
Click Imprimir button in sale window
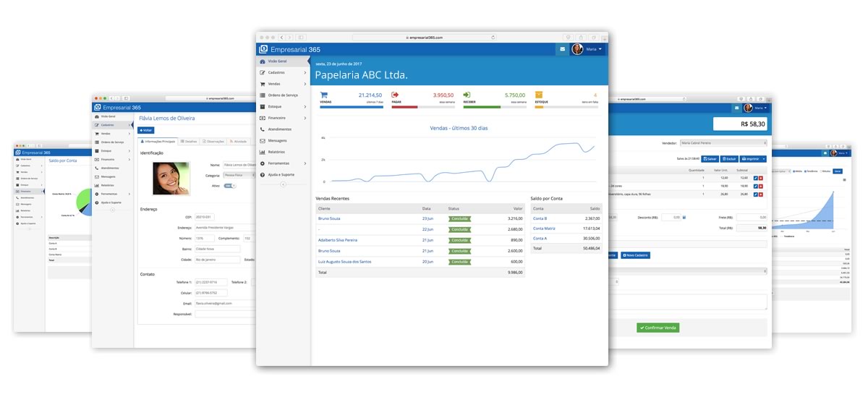(749, 158)
